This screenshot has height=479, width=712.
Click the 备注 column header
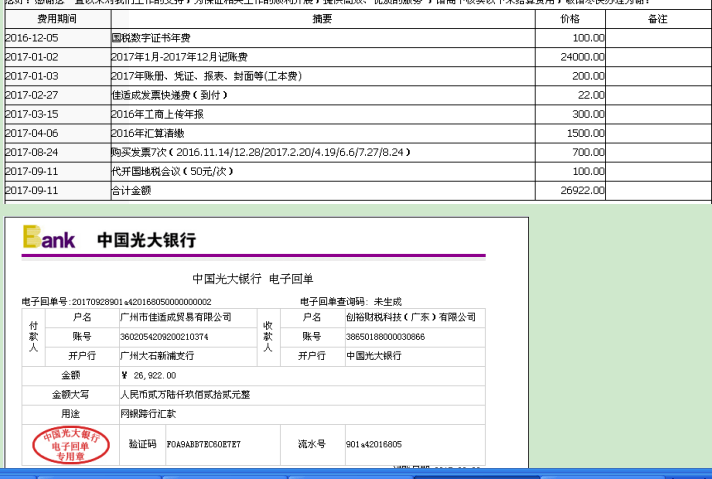point(658,19)
